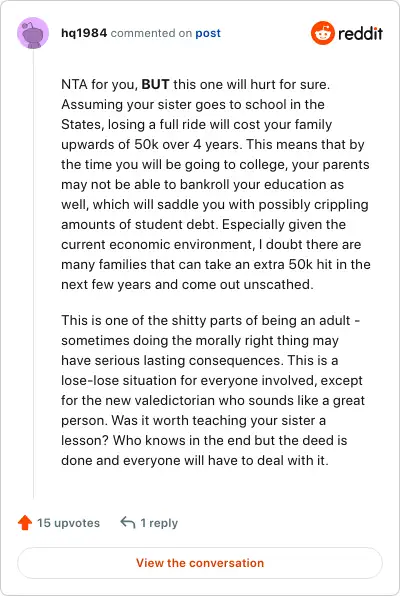Open the "1 reply" link
The image size is (400, 596).
pyautogui.click(x=159, y=523)
